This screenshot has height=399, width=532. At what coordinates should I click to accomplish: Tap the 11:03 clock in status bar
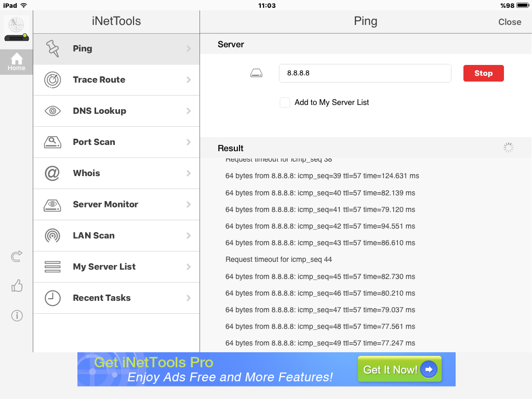267,5
